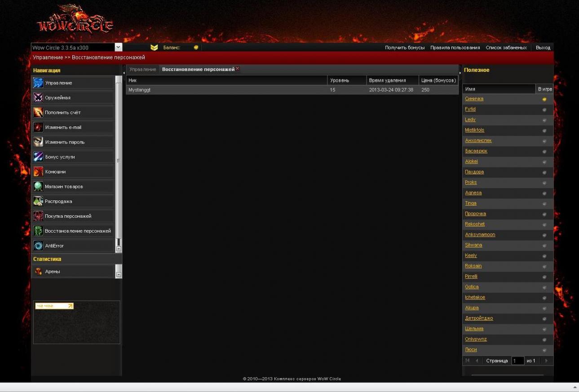
Task: Click the Арены statistics icon
Action: tap(38, 272)
